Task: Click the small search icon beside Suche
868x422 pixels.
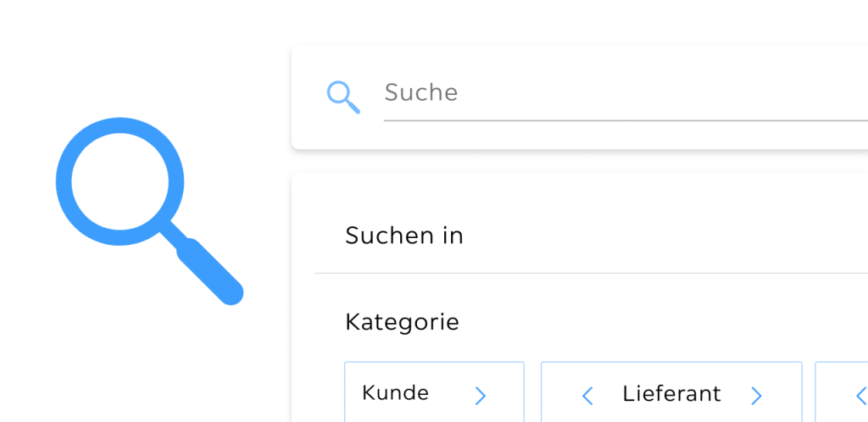Action: coord(343,97)
